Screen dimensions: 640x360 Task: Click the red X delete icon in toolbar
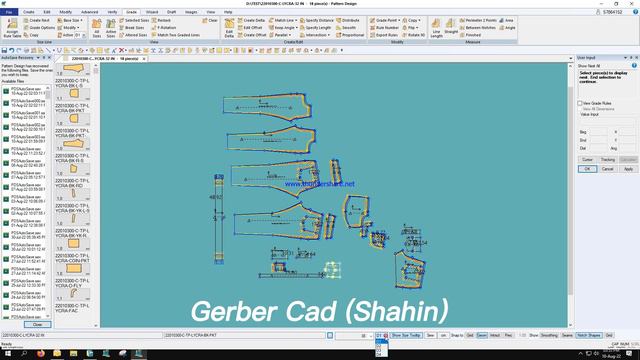point(121,50)
